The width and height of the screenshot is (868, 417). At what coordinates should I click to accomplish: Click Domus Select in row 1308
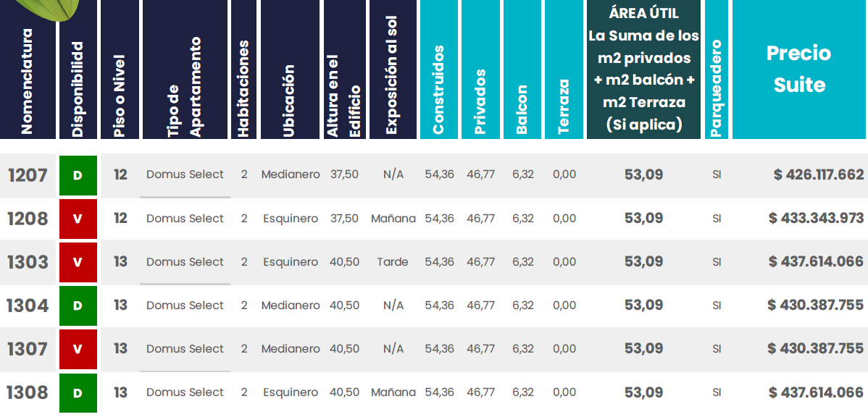[185, 392]
